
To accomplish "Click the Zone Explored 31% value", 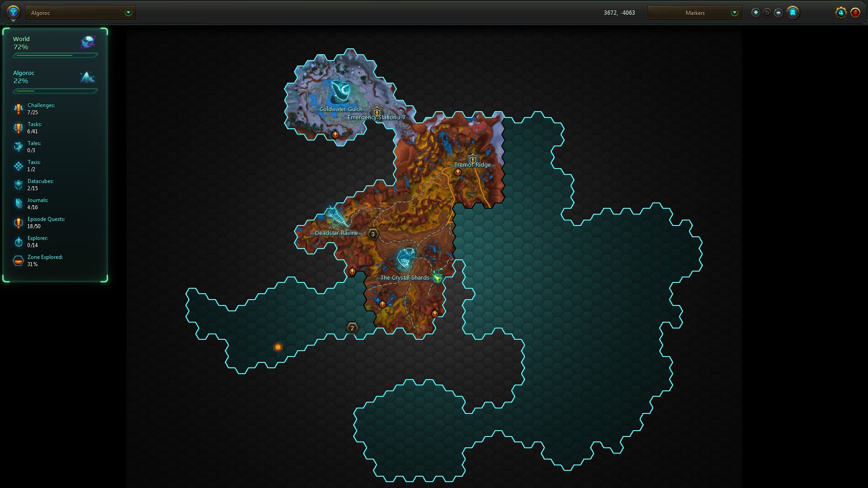I will click(33, 264).
